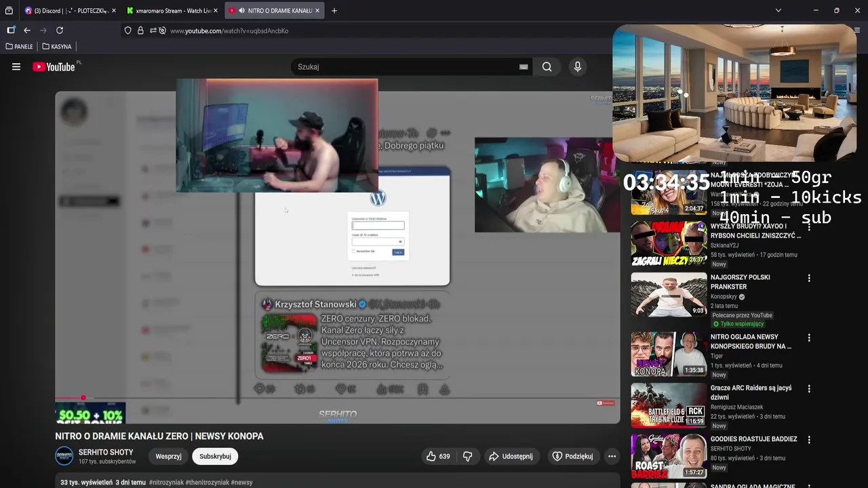Screen dimensions: 868x488
Task: Open the KASYNA bookmarks folder
Action: (57, 47)
